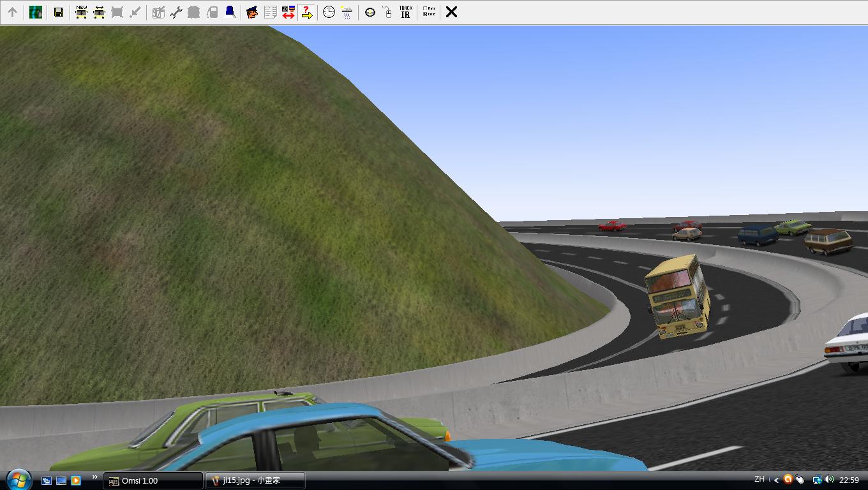This screenshot has width=868, height=490.
Task: Switch to Omsi 1.00 taskbar item
Action: point(153,480)
